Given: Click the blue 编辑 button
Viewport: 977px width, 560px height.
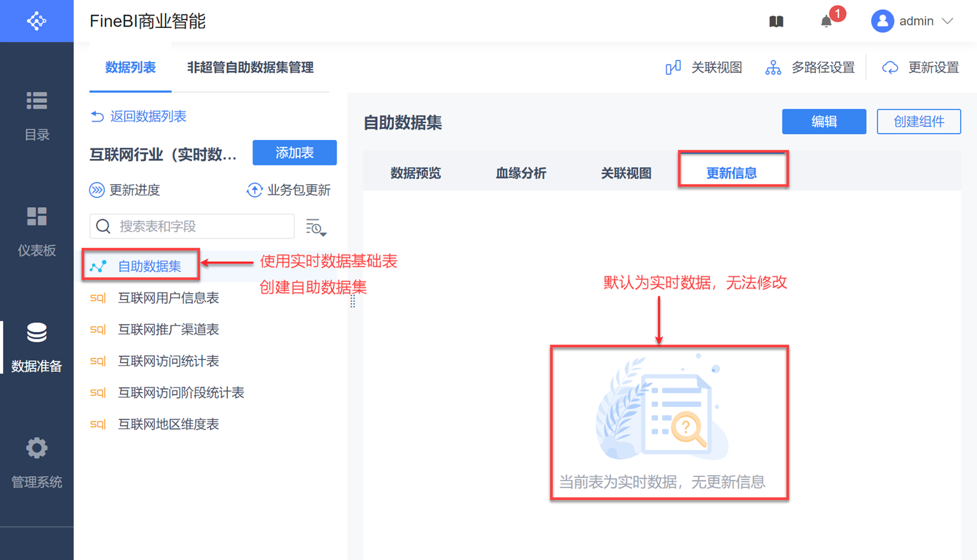Looking at the screenshot, I should (x=824, y=122).
